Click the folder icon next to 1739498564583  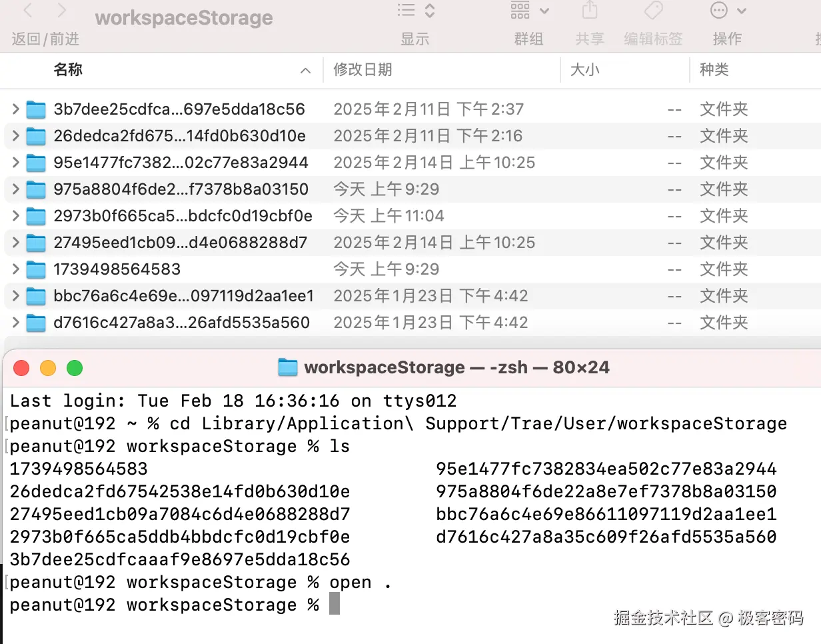point(35,269)
